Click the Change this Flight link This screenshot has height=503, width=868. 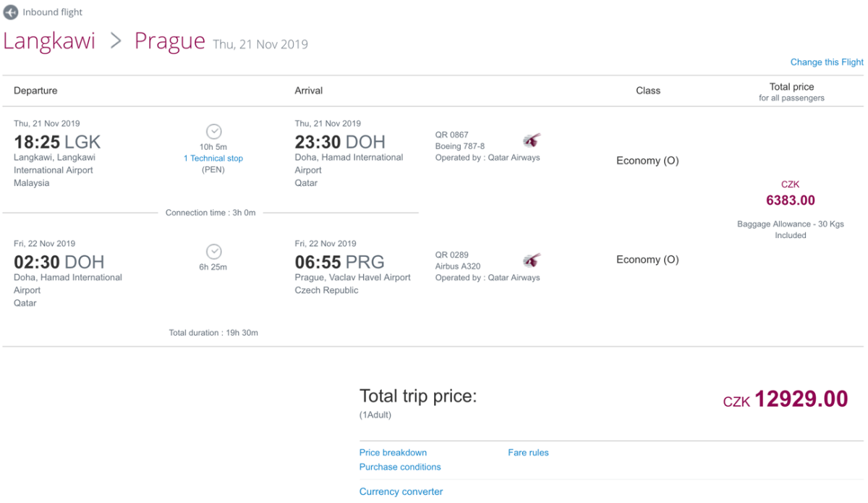pyautogui.click(x=827, y=62)
